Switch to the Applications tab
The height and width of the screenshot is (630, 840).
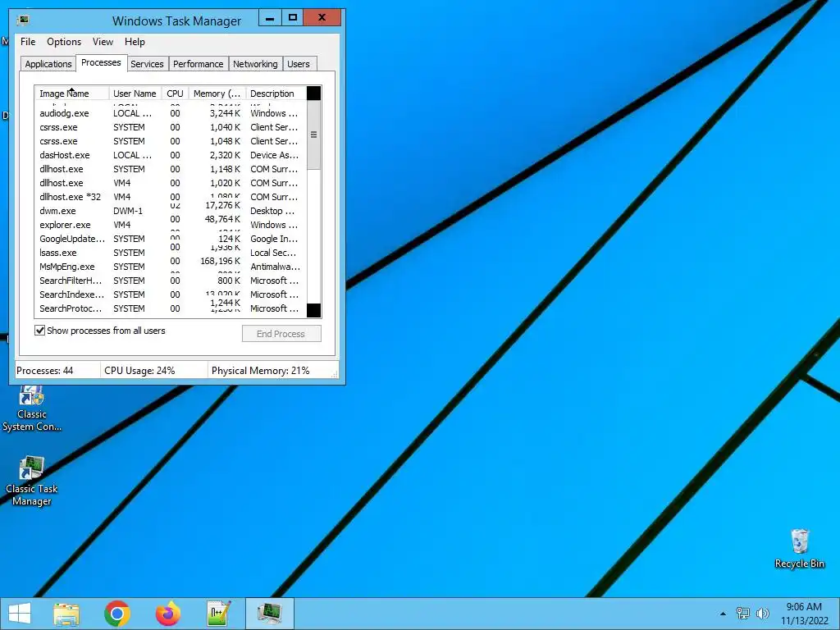coord(48,64)
